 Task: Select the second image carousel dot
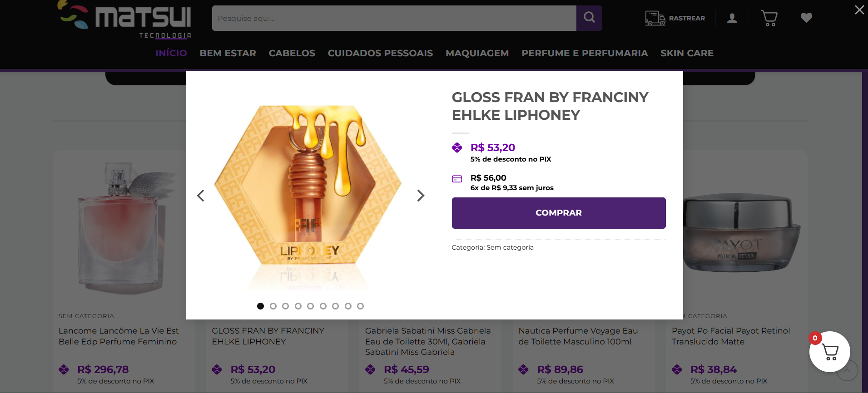pos(273,306)
